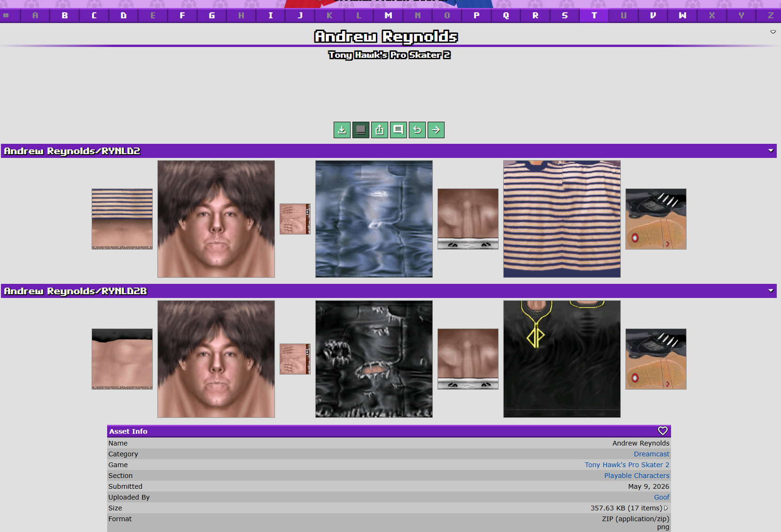This screenshot has height=532, width=781.
Task: Click the Asset Info header text
Action: [x=128, y=431]
